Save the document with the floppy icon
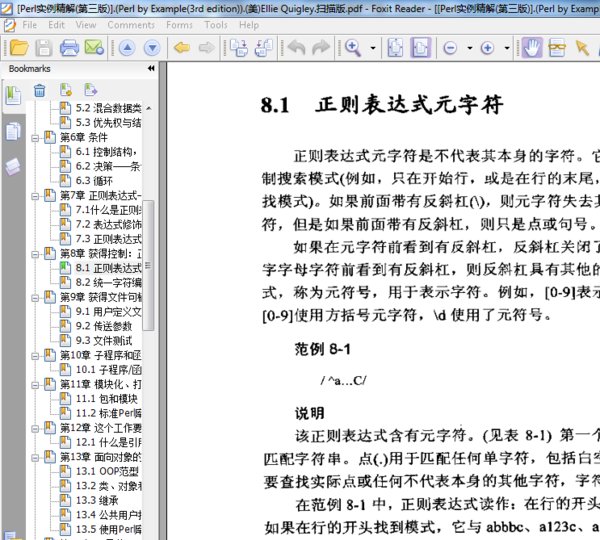 click(x=44, y=48)
